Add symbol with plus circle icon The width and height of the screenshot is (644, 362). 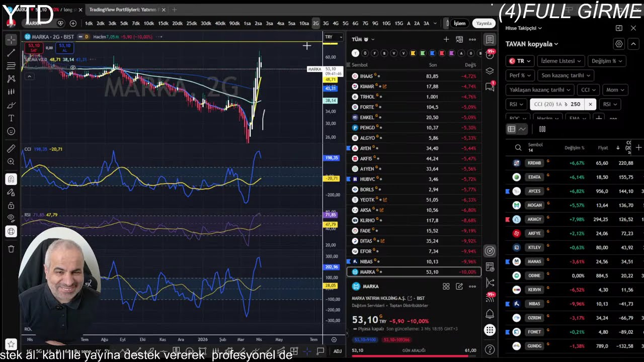pos(73,23)
